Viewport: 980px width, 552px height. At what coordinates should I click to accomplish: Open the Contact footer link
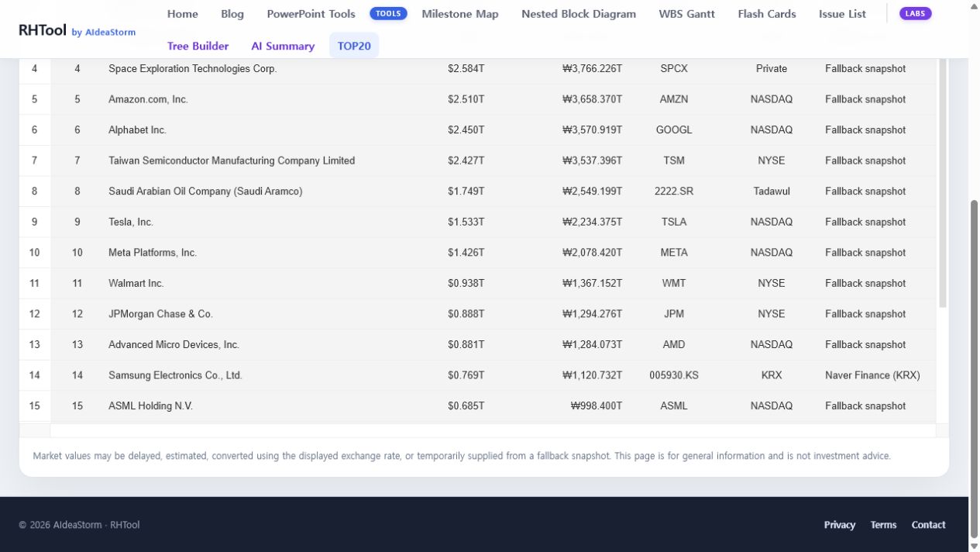pos(928,525)
